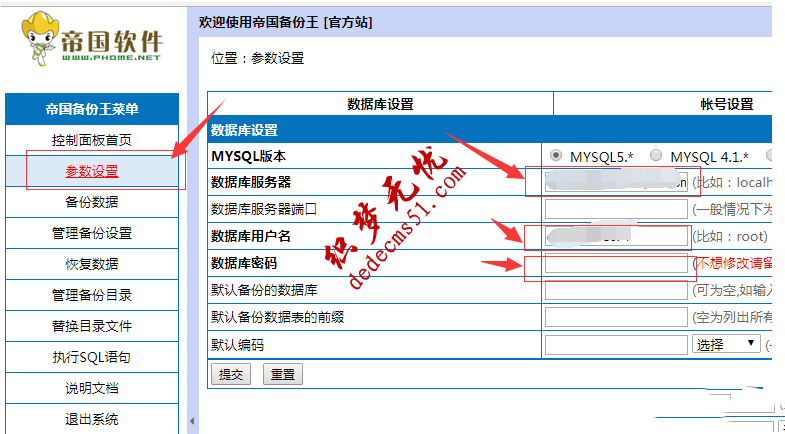The image size is (785, 434).
Task: Click 数据库密码 row label
Action: coord(244,263)
